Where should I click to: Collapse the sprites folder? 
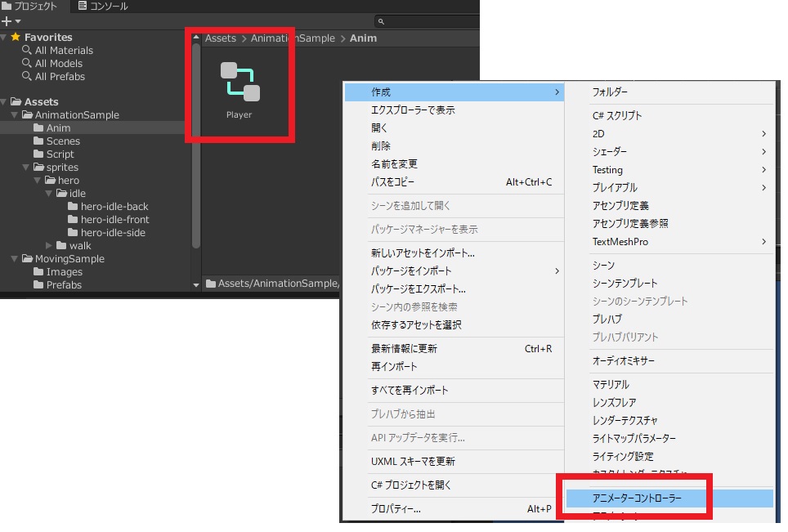pyautogui.click(x=27, y=168)
